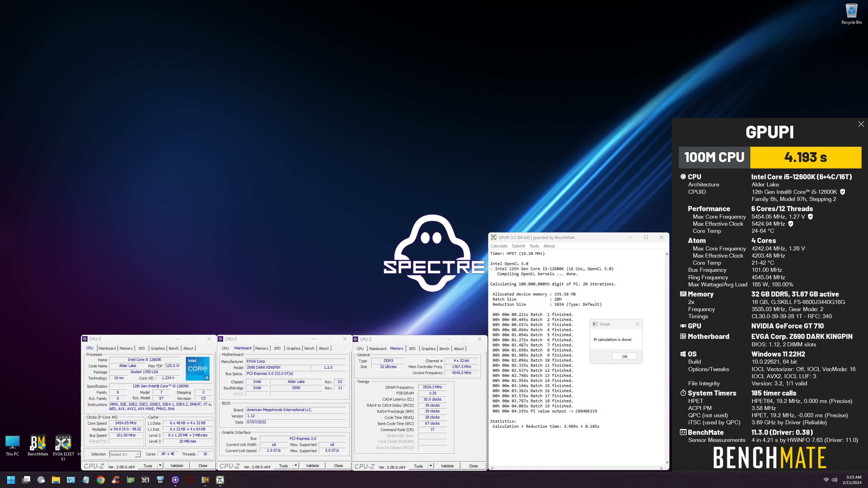Image resolution: width=868 pixels, height=488 pixels.
Task: Switch to Memory tab in the CPU-tab CPU-Z window
Action: (126, 348)
